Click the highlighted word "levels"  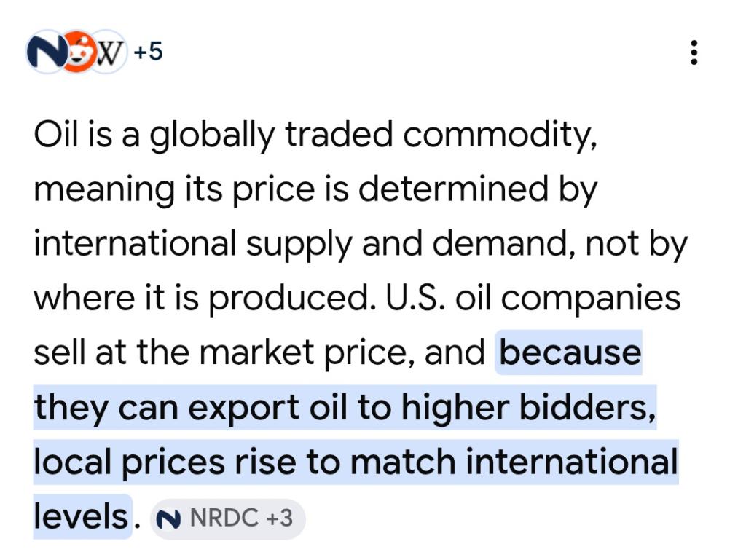(81, 516)
